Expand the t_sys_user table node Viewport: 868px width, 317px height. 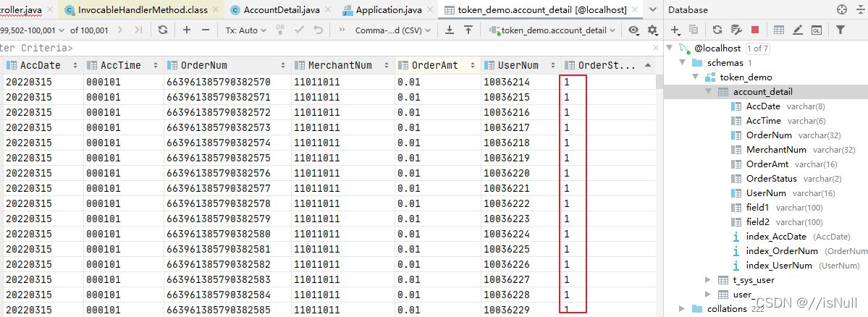[709, 280]
